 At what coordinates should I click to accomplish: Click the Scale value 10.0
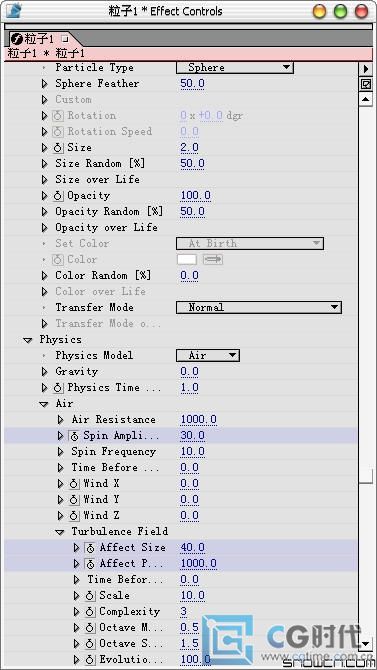[192, 596]
